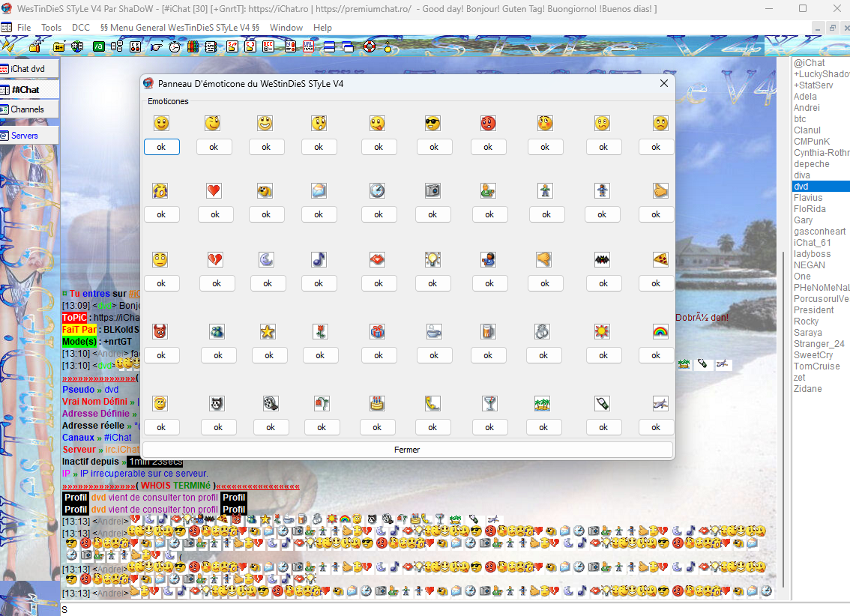The height and width of the screenshot is (616, 850).
Task: Click the telephone handset emoticon
Action: click(x=432, y=404)
